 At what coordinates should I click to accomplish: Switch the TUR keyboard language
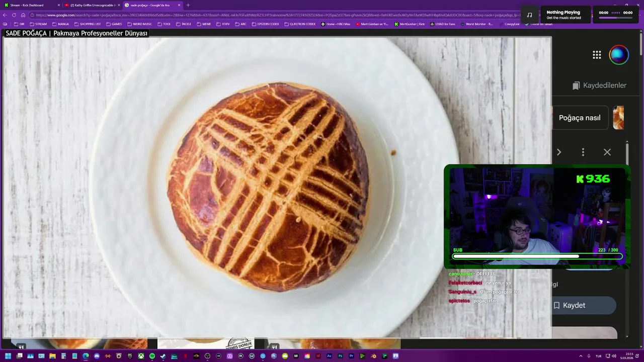pyautogui.click(x=598, y=356)
